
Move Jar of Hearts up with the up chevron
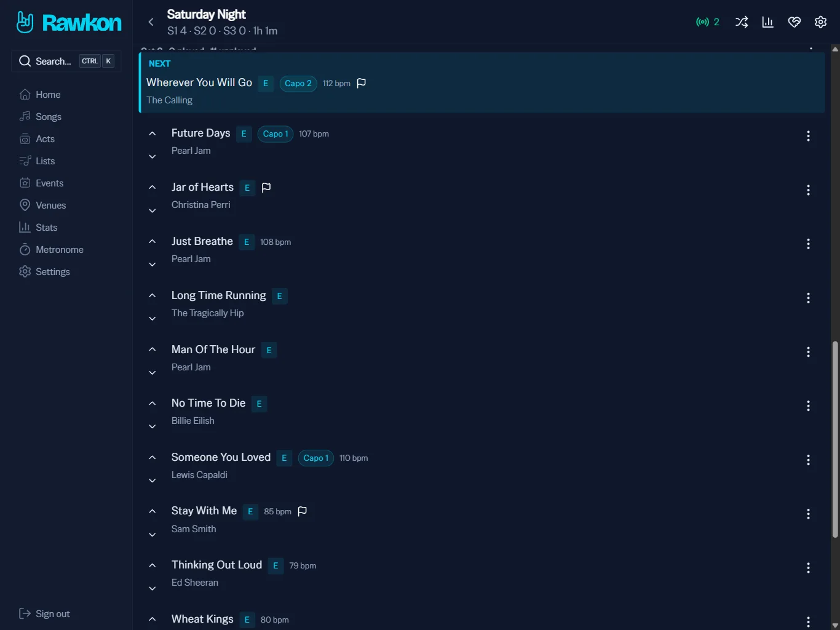coord(153,188)
